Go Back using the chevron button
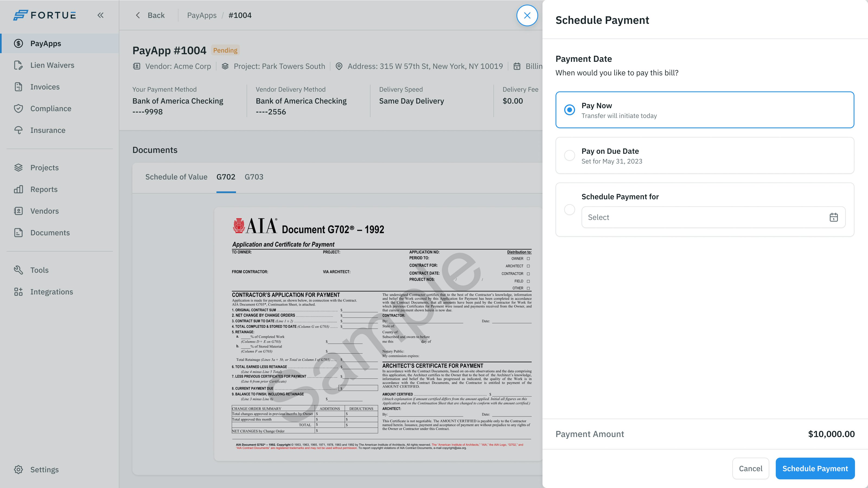 [150, 15]
